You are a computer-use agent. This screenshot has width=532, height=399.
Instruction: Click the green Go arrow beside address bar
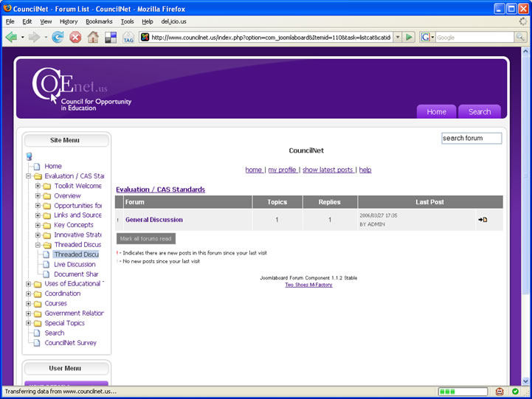click(x=410, y=37)
